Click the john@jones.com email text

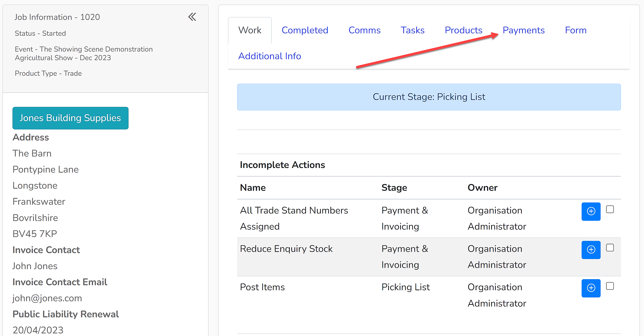point(47,298)
